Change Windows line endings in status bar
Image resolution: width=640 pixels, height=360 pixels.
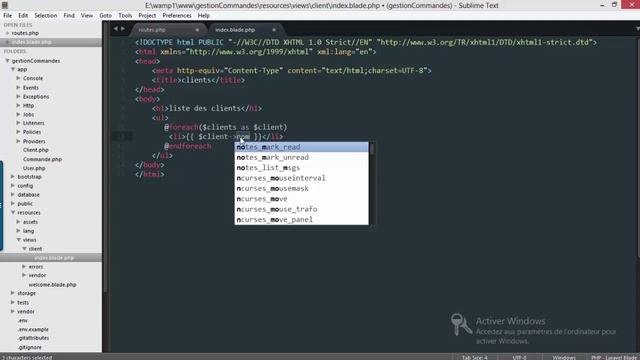[564, 358]
